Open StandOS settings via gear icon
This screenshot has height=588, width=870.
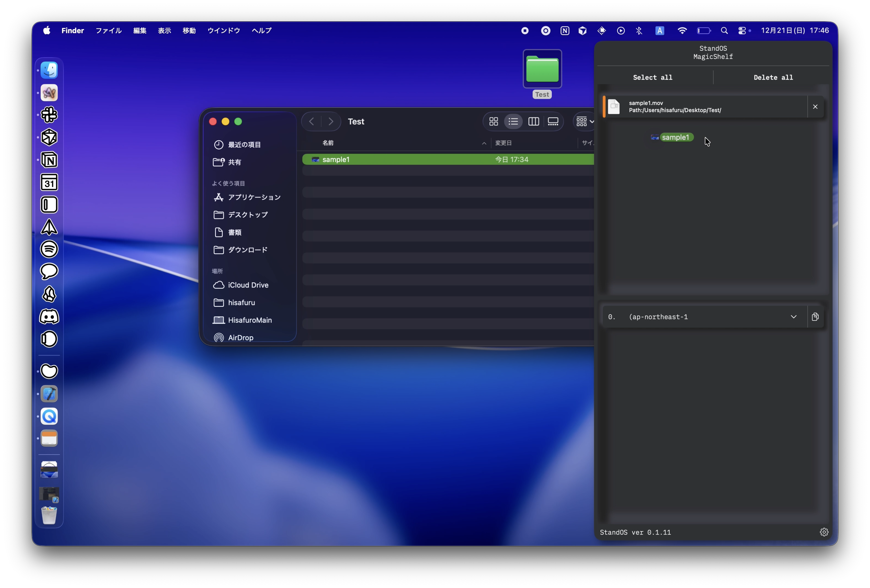pos(824,532)
